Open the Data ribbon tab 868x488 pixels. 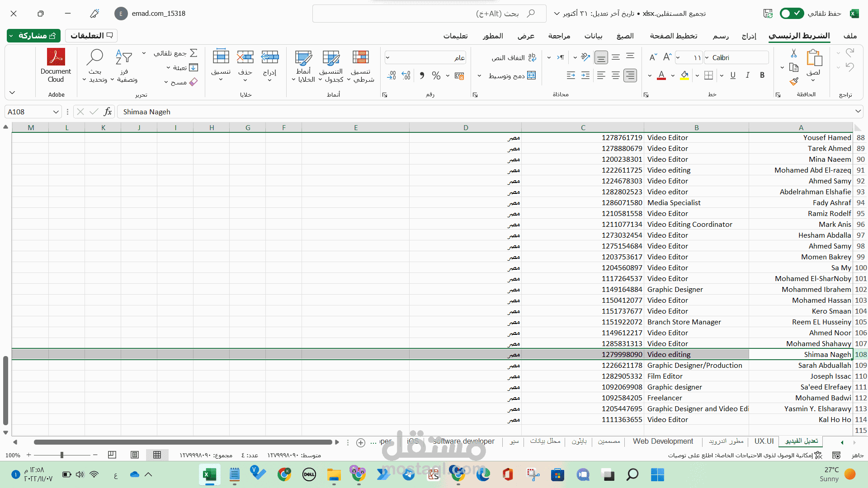[593, 36]
